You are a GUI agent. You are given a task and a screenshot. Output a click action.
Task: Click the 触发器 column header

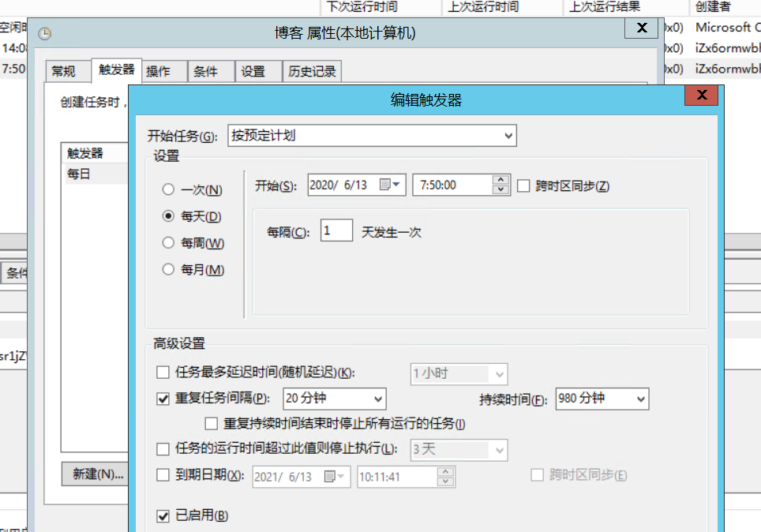pyautogui.click(x=96, y=153)
